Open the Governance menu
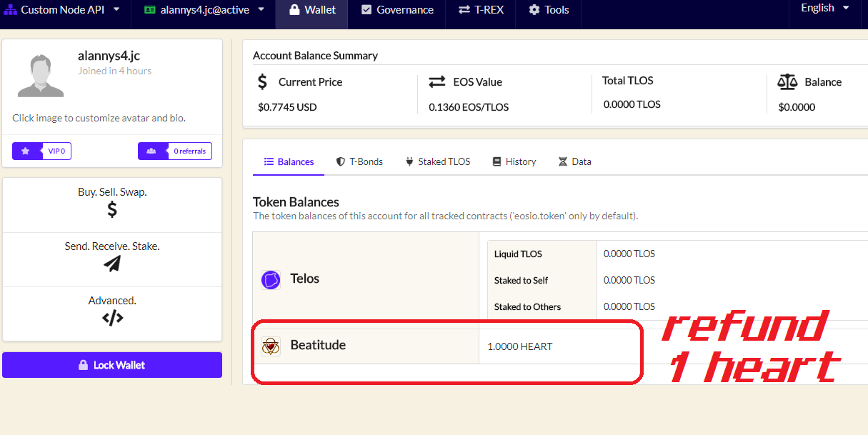 click(x=397, y=10)
